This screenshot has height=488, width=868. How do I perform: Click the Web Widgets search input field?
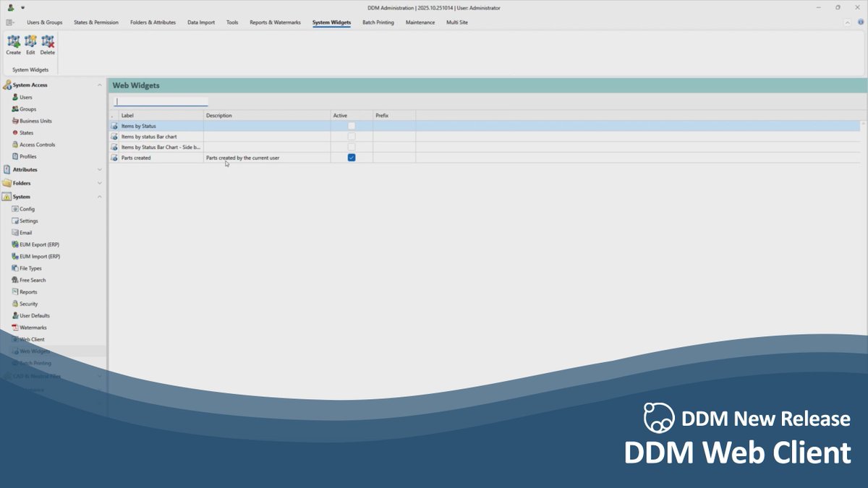[x=161, y=101]
